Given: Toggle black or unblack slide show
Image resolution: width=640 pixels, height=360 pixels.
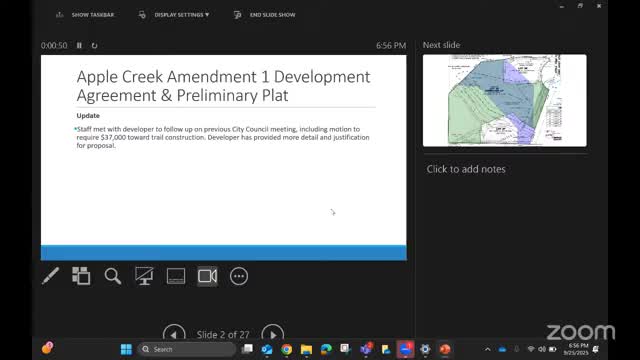Looking at the screenshot, I should pyautogui.click(x=144, y=276).
